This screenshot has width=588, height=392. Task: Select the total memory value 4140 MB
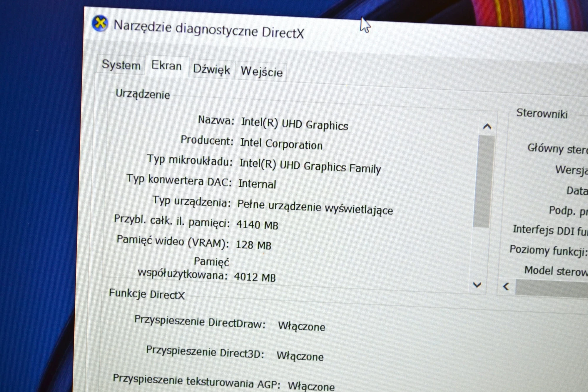click(257, 225)
